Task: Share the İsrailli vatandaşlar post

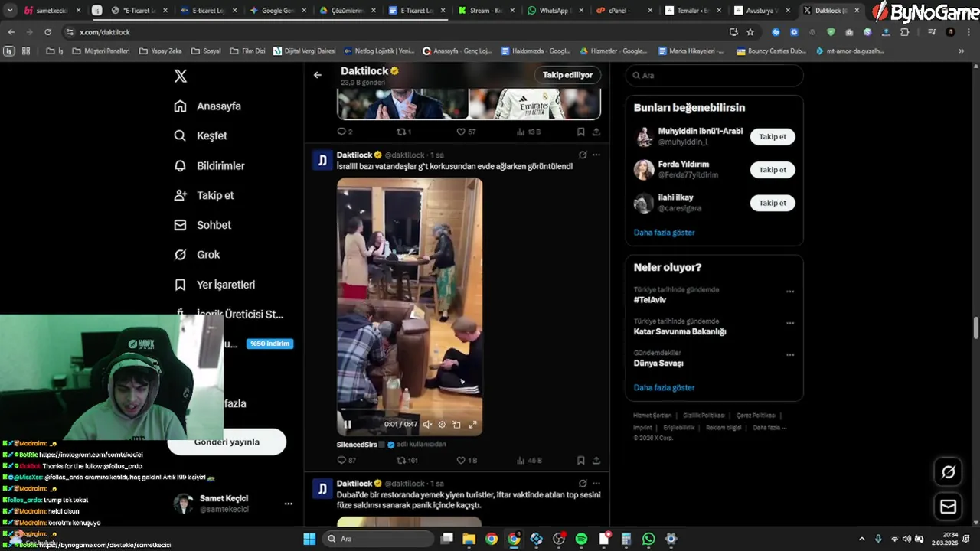Action: 596,461
